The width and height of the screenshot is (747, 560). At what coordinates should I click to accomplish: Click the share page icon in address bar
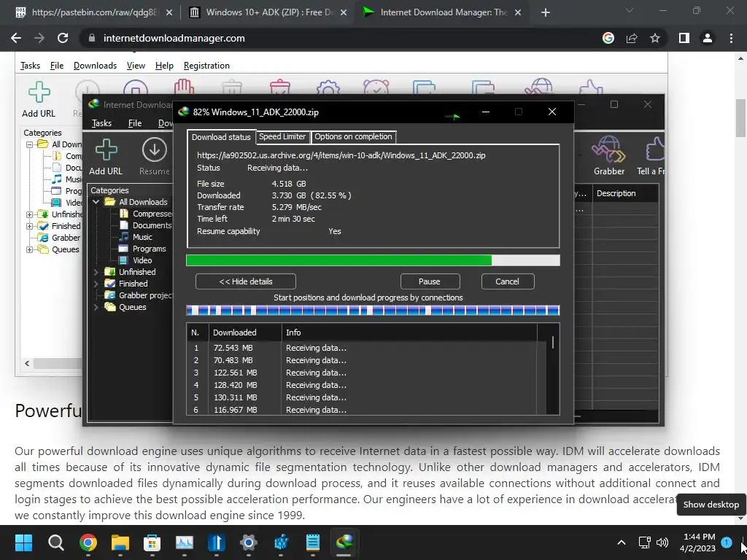[x=632, y=38]
